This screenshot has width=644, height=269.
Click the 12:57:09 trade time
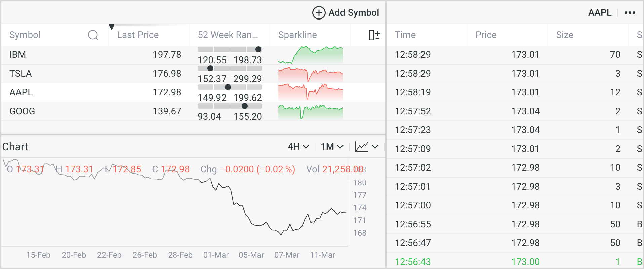pos(413,149)
